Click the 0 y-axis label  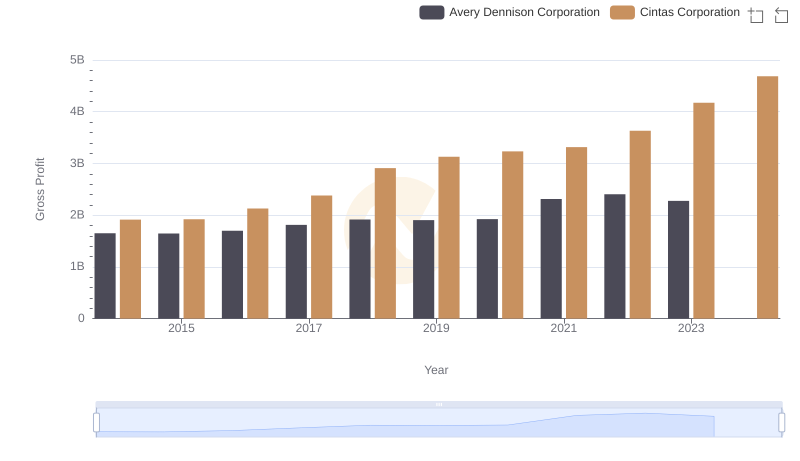(81, 318)
